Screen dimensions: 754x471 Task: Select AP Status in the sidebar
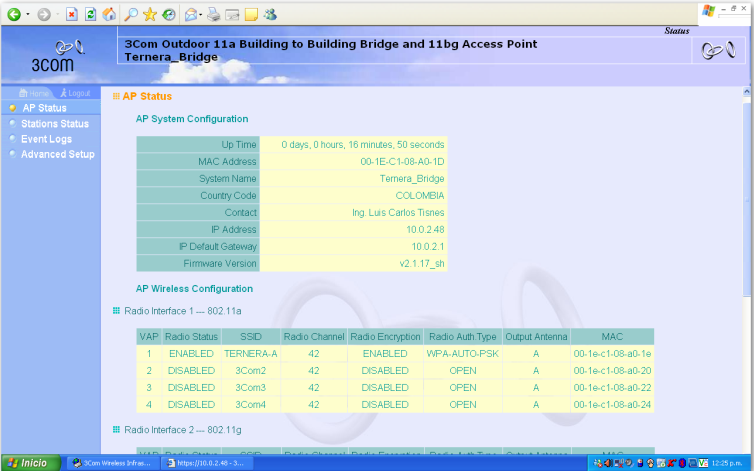coord(45,108)
